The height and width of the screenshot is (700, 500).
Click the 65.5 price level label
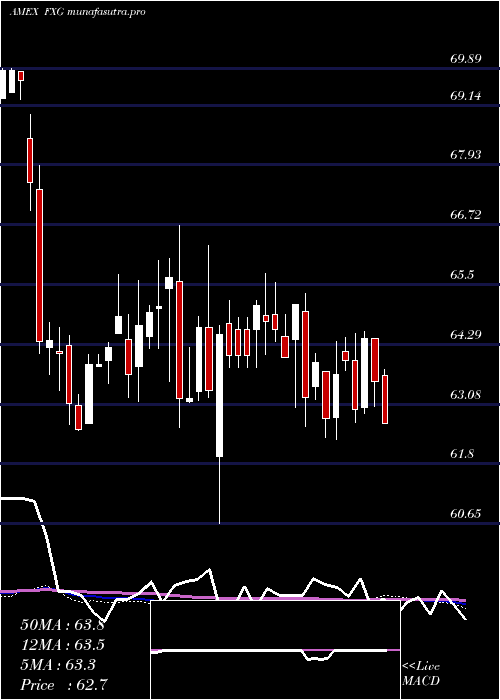[x=462, y=275]
